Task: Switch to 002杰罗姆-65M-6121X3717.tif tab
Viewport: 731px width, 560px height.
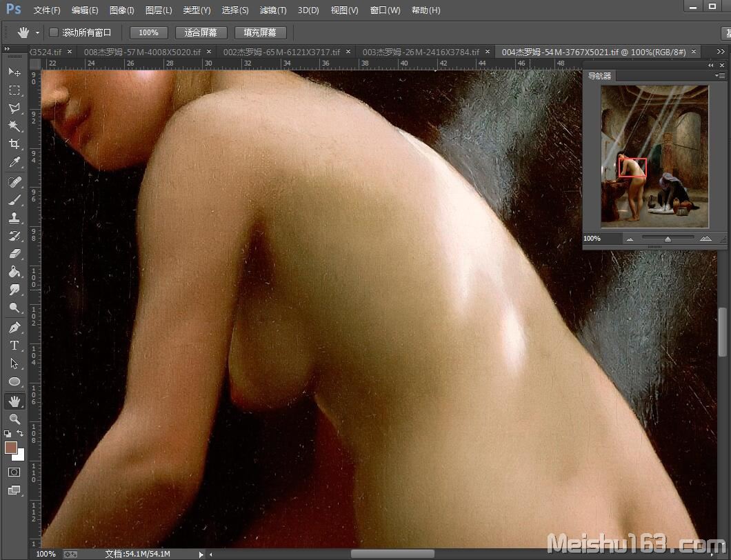Action: click(281, 52)
